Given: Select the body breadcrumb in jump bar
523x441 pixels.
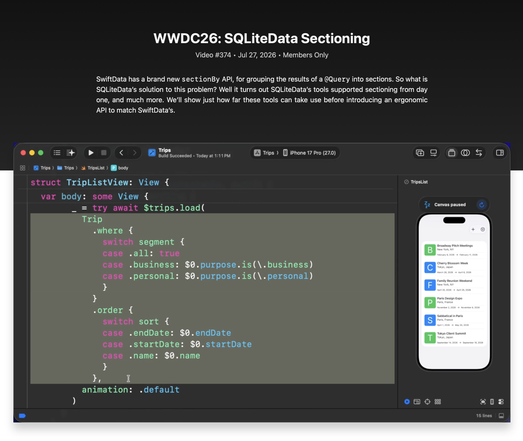Looking at the screenshot, I should tap(119, 168).
